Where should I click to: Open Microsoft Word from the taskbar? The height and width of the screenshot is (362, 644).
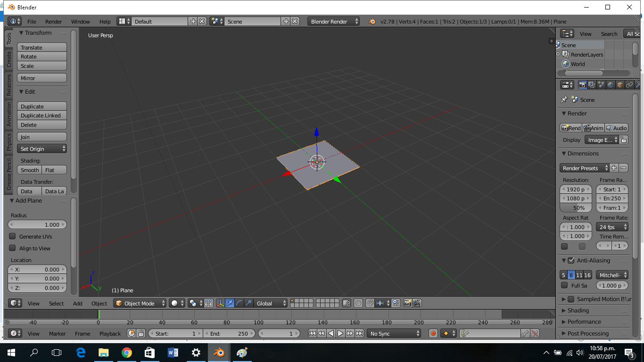[173, 353]
